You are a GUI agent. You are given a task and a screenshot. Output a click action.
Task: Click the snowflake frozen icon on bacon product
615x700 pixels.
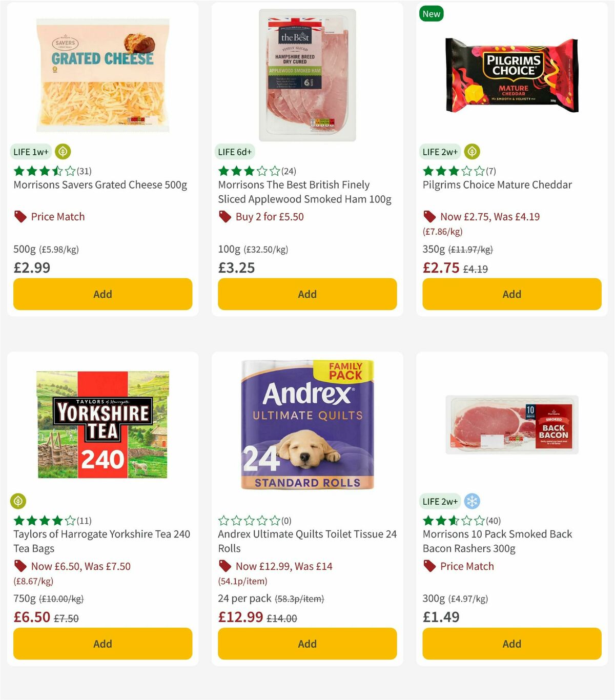(471, 501)
